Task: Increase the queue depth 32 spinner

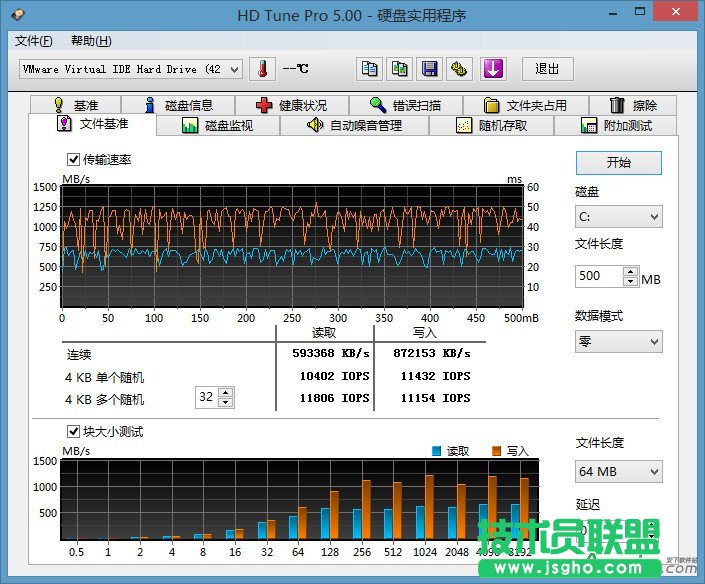Action: coord(226,392)
